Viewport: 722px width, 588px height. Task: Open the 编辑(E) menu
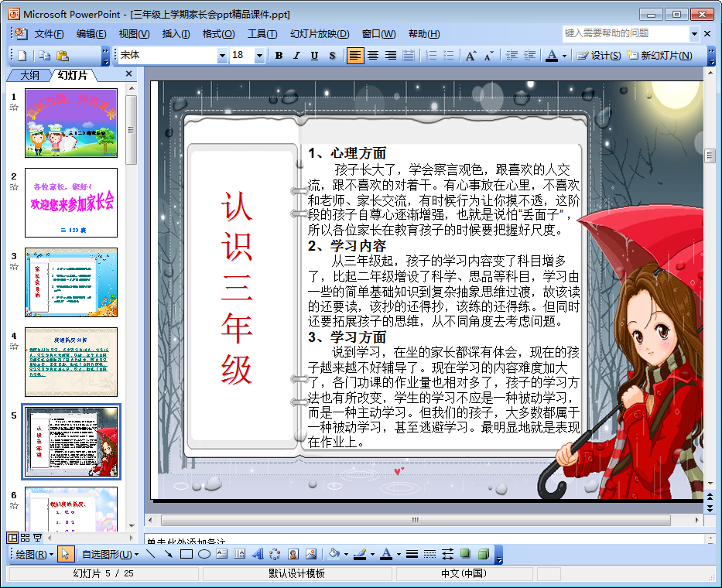tap(91, 34)
